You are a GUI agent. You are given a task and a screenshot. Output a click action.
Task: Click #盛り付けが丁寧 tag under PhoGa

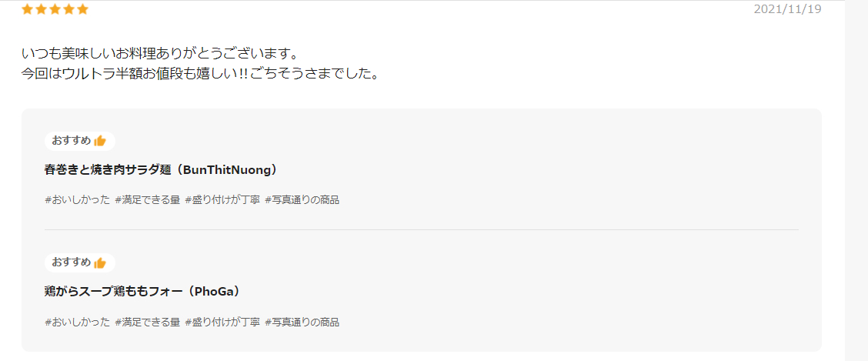222,322
